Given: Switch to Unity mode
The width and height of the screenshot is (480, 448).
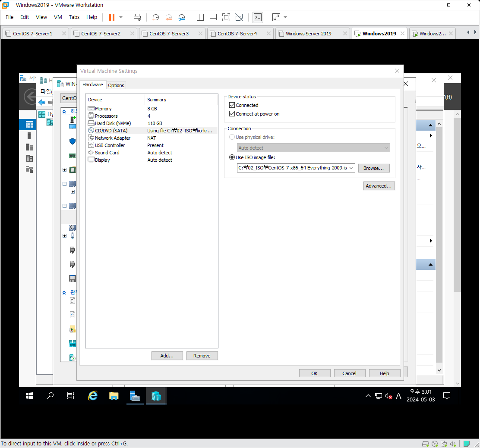Looking at the screenshot, I should 239,17.
